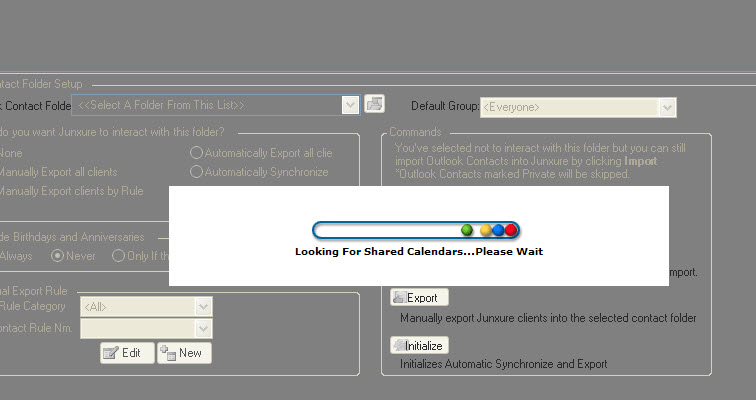This screenshot has height=400, width=756.
Task: Click the folder browse icon beside Contact Folder
Action: click(374, 104)
